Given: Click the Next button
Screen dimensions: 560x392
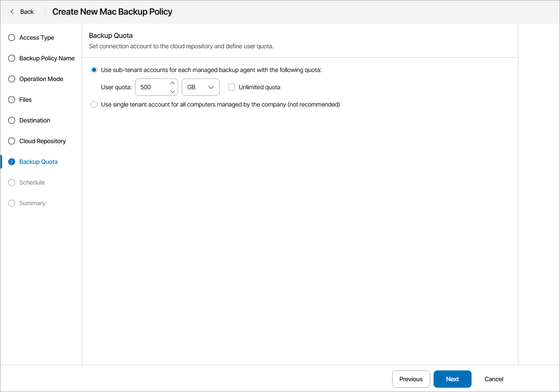Looking at the screenshot, I should coord(452,379).
